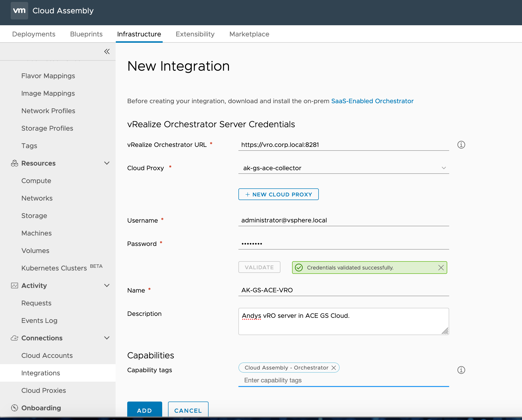Screen dimensions: 522x420
Task: Click the Connections cloud icon
Action: [15, 338]
